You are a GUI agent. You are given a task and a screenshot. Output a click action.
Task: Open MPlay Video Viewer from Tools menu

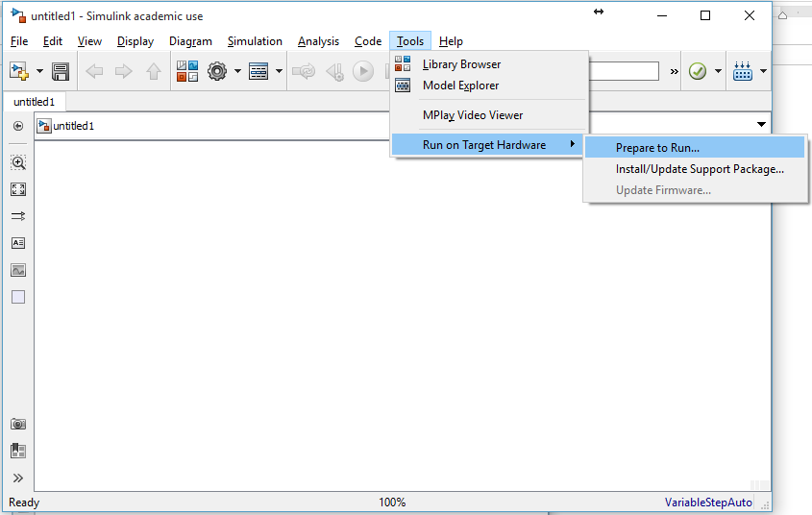point(473,115)
